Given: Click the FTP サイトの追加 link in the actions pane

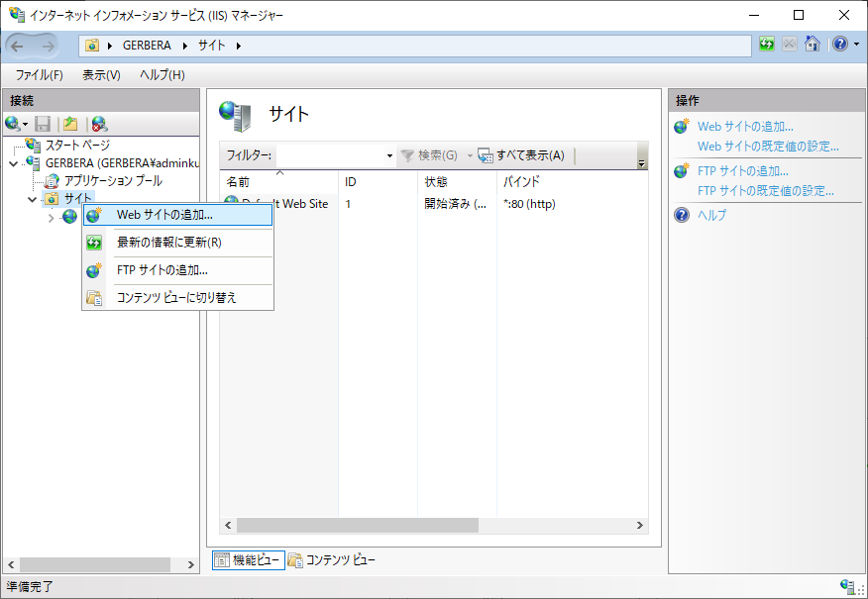Looking at the screenshot, I should coord(742,171).
